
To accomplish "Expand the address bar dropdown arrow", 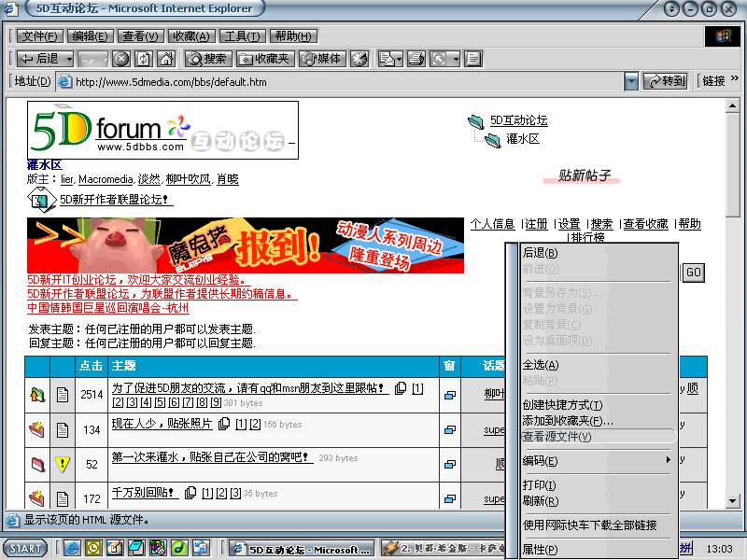I will (632, 81).
